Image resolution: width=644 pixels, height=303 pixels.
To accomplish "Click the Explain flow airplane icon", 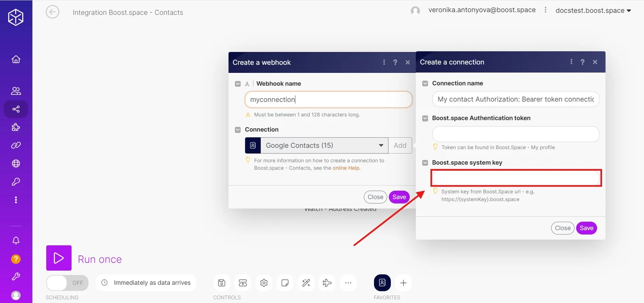I will [327, 283].
